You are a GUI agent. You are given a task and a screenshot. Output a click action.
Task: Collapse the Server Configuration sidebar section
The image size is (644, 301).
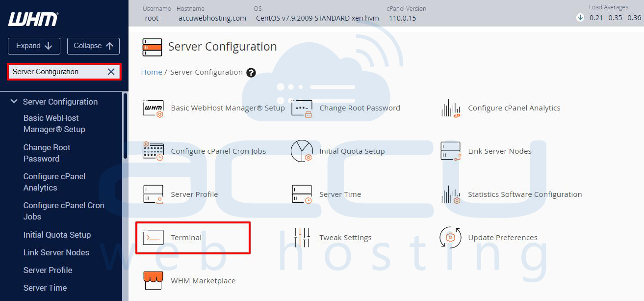coord(14,101)
